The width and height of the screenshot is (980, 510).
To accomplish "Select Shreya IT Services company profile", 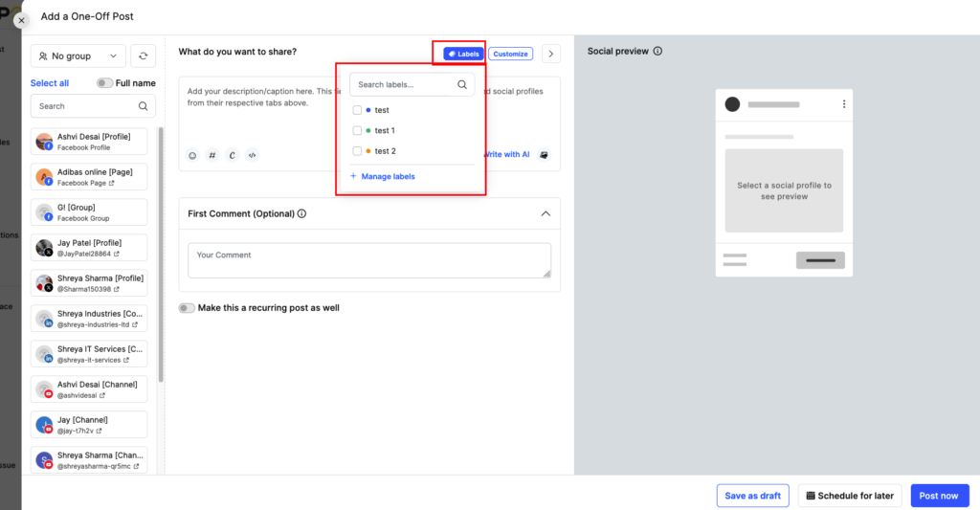I will coord(89,354).
